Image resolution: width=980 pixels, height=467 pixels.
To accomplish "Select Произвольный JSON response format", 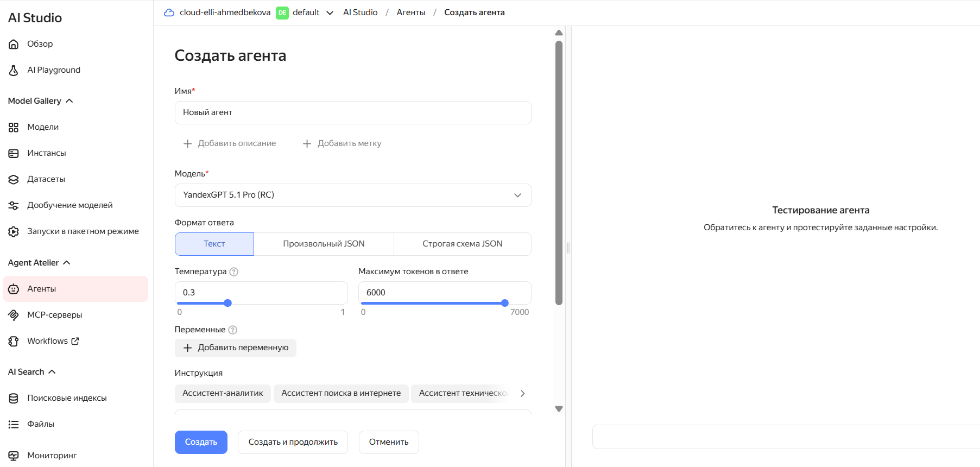I will tap(324, 244).
